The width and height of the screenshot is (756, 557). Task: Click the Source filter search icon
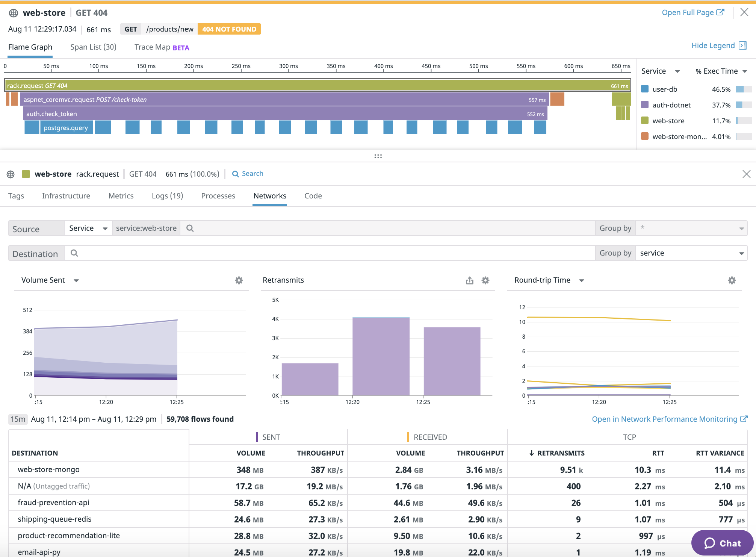(x=190, y=229)
